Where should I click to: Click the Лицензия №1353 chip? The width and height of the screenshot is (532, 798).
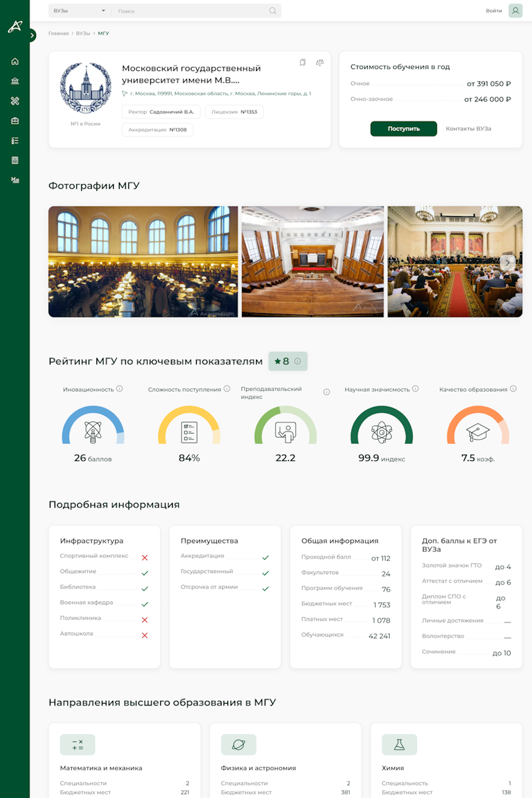click(x=234, y=112)
